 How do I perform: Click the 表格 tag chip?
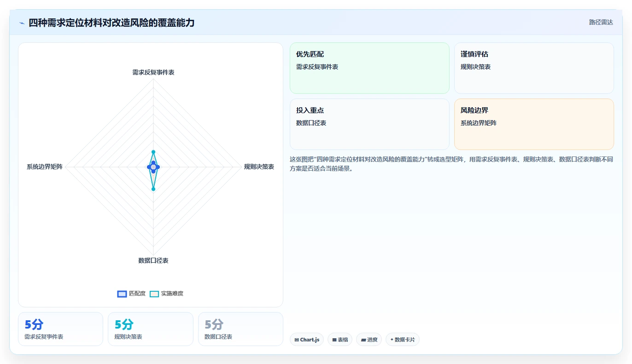tap(340, 340)
